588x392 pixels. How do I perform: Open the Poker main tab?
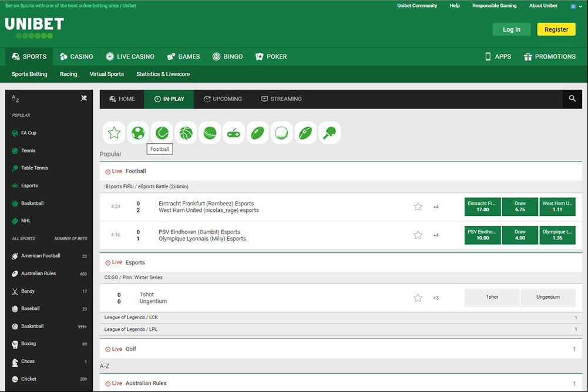(x=271, y=56)
